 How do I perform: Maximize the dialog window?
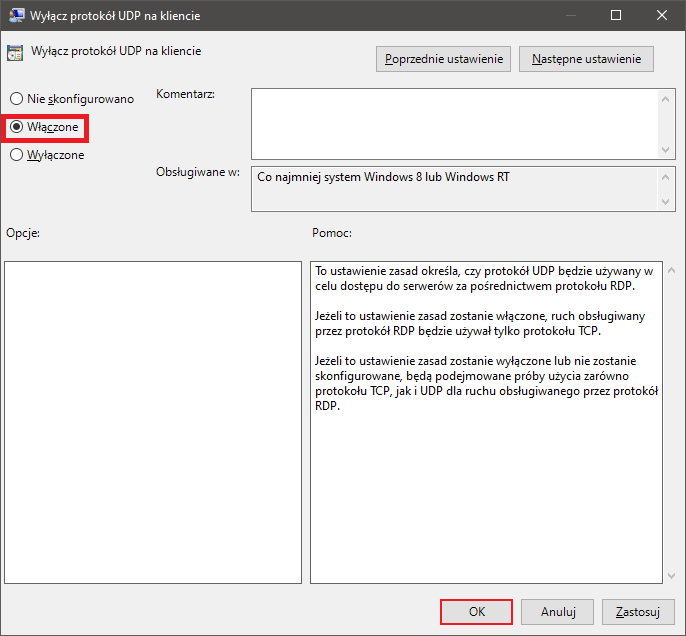click(x=616, y=15)
